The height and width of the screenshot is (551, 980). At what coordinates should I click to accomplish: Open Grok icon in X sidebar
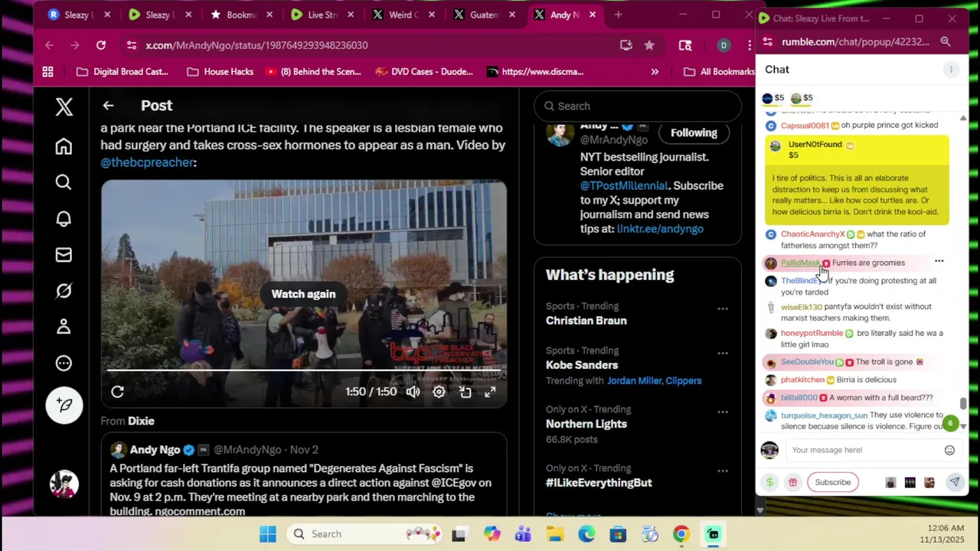click(64, 291)
